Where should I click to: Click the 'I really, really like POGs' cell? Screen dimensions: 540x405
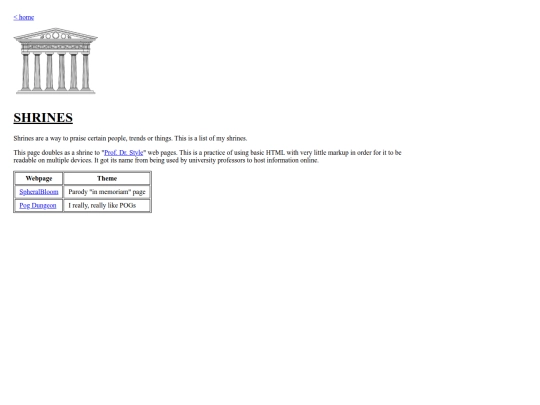coord(107,206)
